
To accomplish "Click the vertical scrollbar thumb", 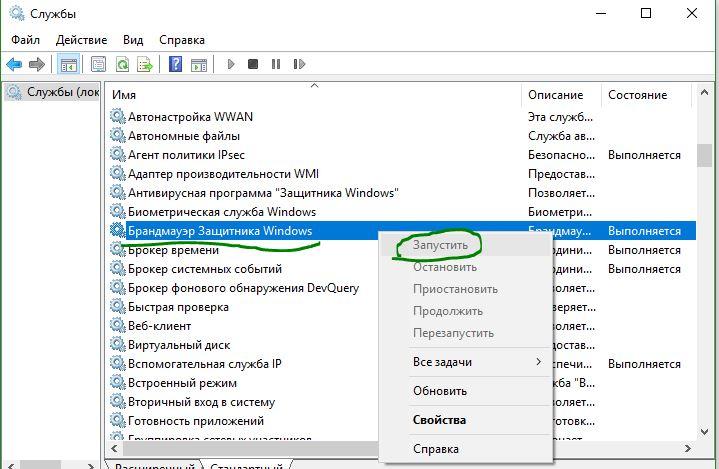I will [x=704, y=156].
